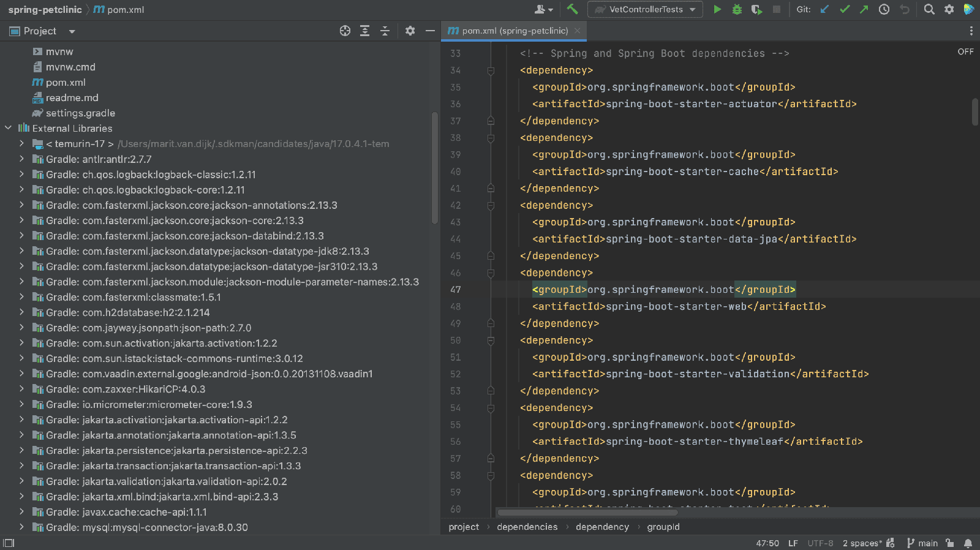Toggle the OFF inspection indicator in editor
Screen dimensions: 980x550
pos(965,52)
